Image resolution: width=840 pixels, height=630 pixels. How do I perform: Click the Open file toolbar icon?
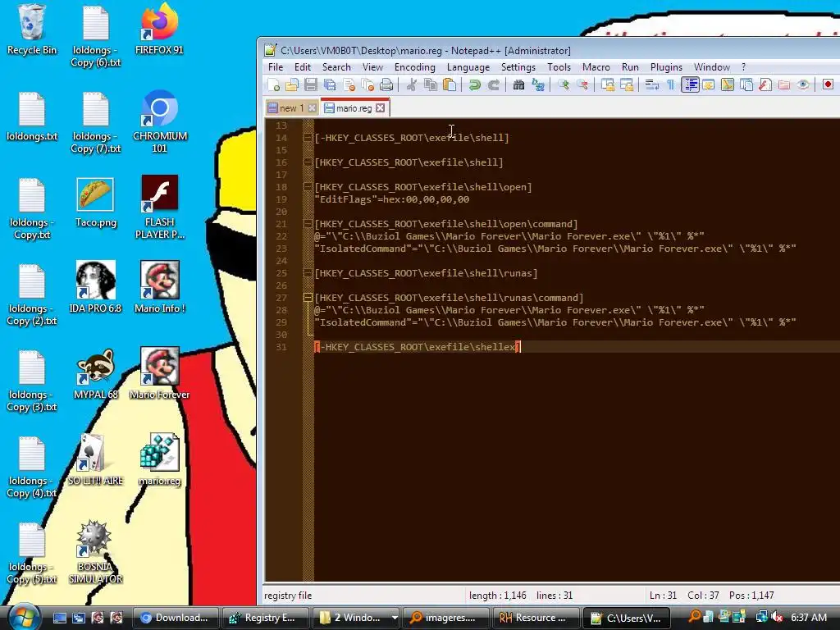(292, 84)
